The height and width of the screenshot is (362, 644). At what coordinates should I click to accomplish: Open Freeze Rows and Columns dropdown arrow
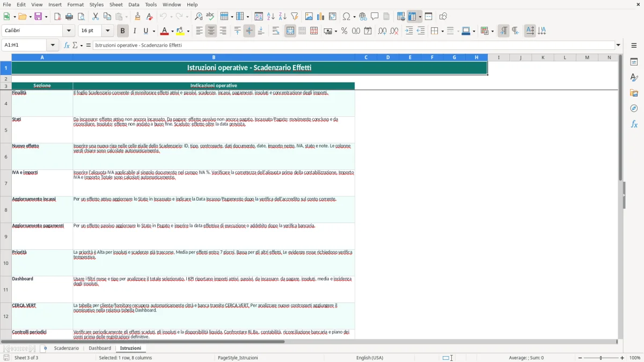pos(420,17)
